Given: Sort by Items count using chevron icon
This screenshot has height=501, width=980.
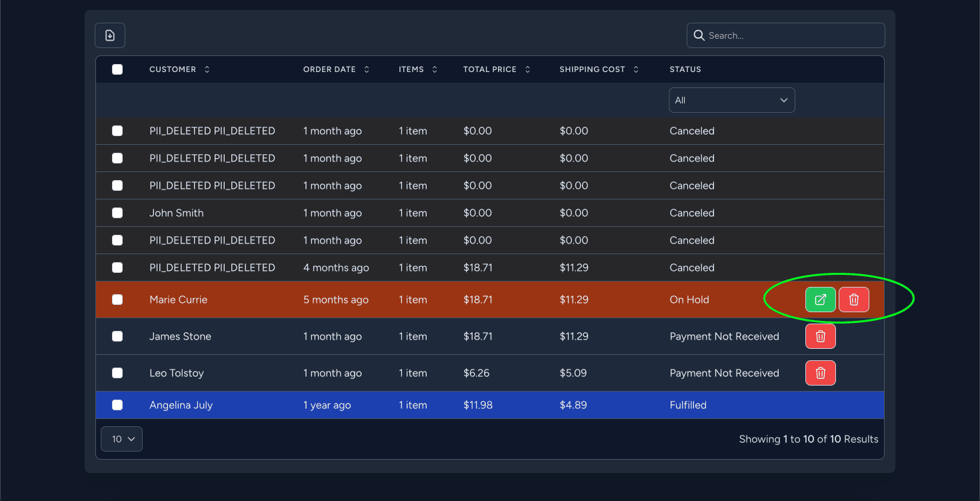Looking at the screenshot, I should tap(434, 69).
